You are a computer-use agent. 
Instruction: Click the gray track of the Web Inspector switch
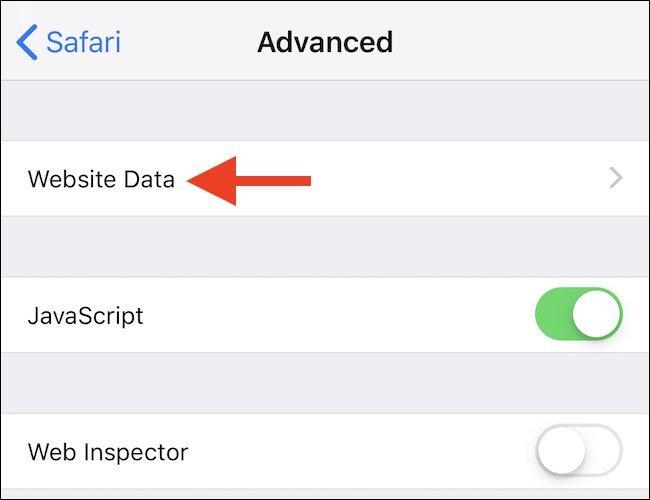pos(603,452)
